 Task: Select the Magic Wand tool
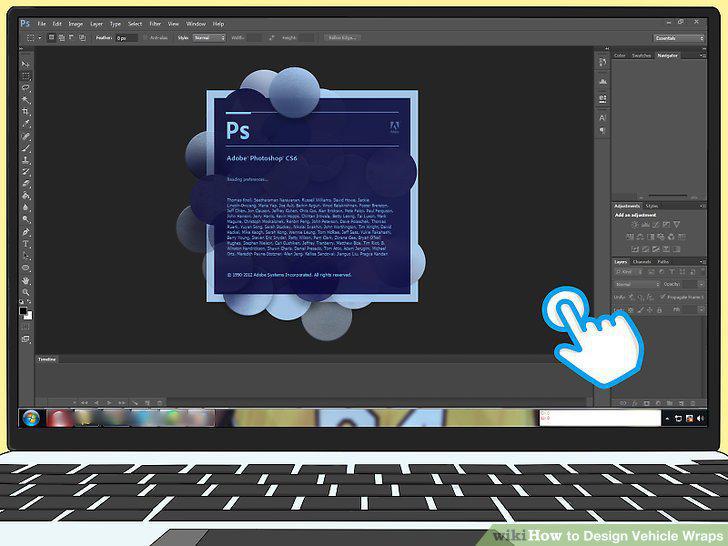[26, 100]
